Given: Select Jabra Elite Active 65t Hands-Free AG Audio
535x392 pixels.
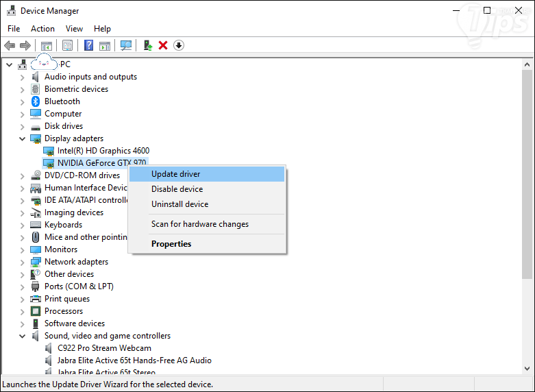Looking at the screenshot, I should (134, 360).
